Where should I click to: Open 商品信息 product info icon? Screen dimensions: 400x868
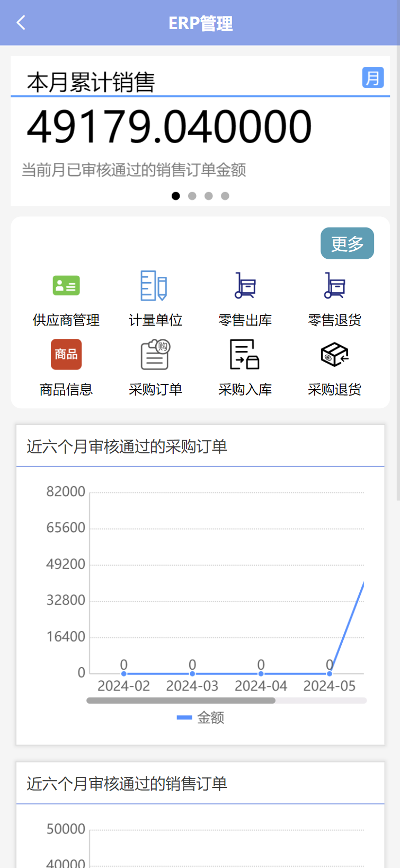pos(66,354)
